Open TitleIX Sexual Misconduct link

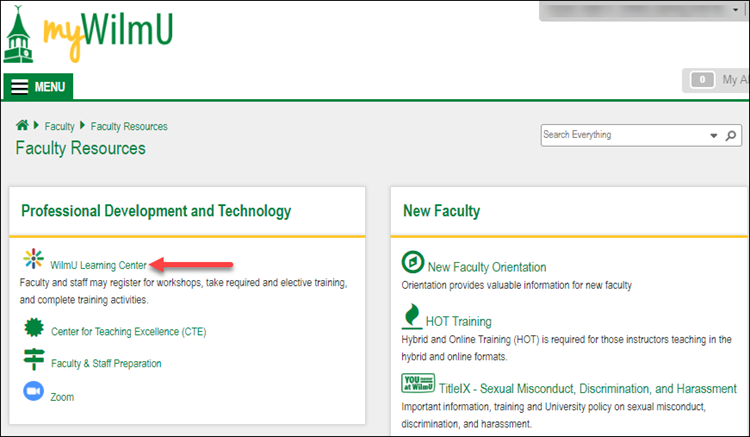tap(588, 389)
